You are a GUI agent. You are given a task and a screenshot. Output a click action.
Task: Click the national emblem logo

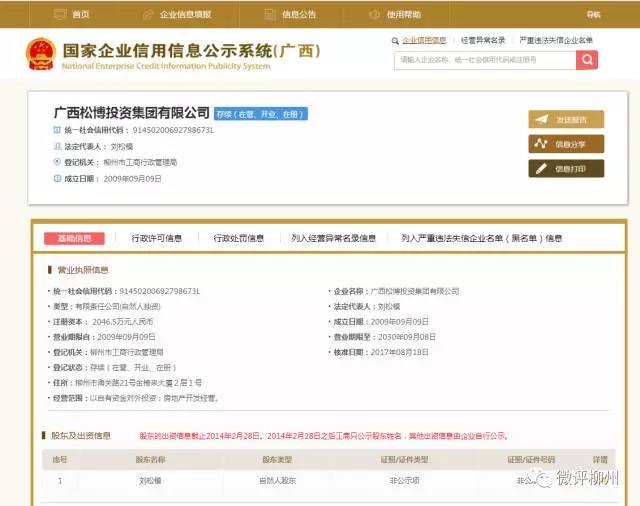pyautogui.click(x=40, y=54)
